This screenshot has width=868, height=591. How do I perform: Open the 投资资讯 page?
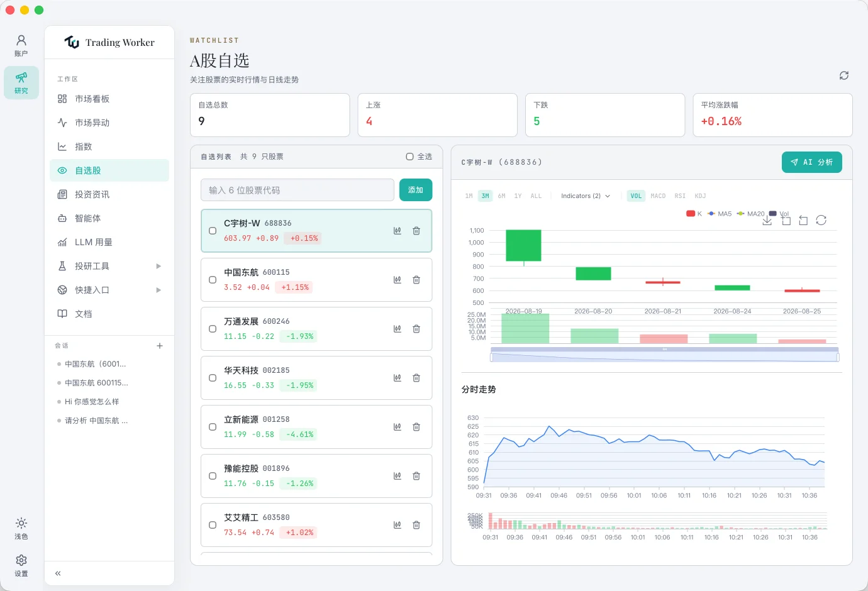[109, 194]
